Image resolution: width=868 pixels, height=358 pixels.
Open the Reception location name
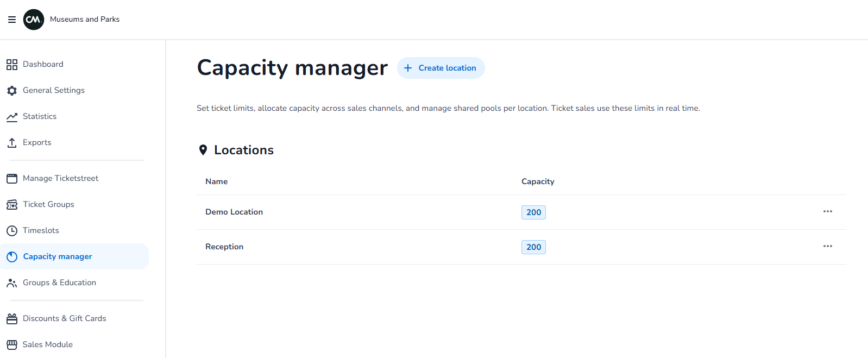pyautogui.click(x=224, y=247)
